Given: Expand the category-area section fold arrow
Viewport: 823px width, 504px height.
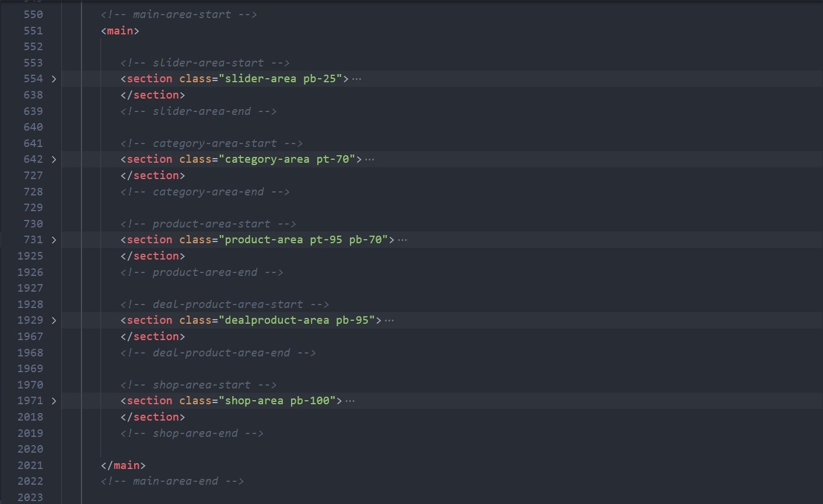Looking at the screenshot, I should 54,159.
